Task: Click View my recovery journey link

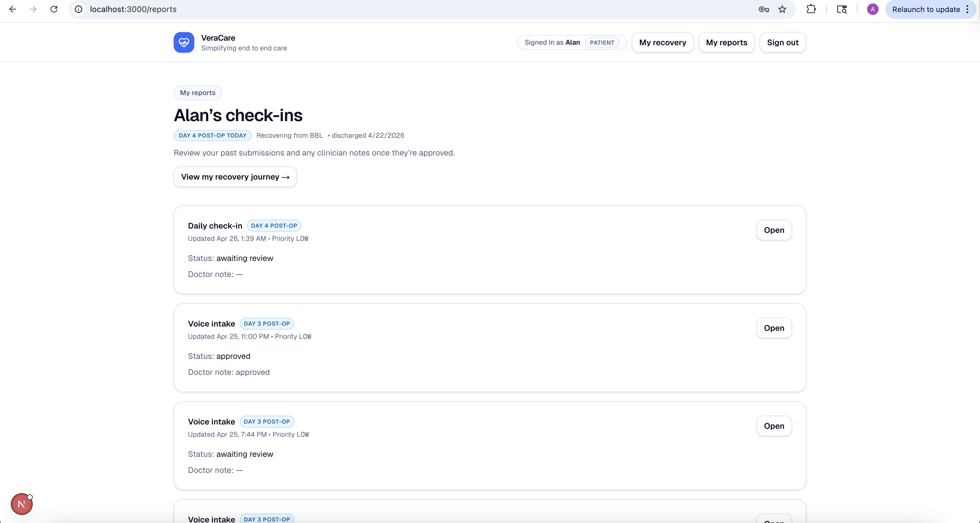Action: click(x=235, y=177)
